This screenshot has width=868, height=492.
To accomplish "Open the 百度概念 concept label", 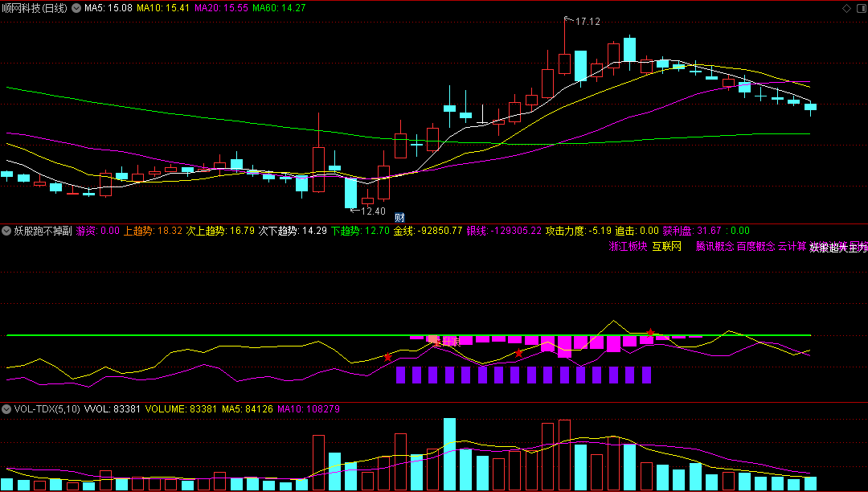I will point(755,247).
